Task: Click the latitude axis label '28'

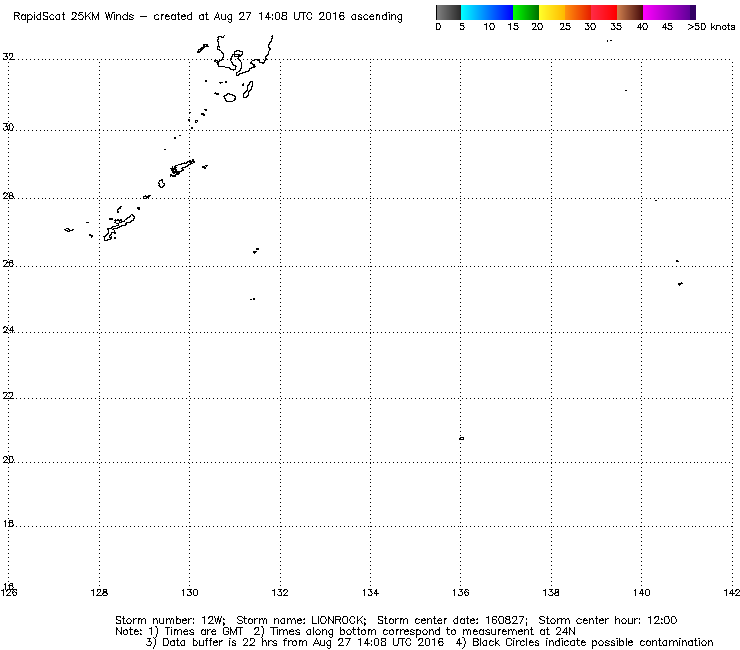Action: click(8, 195)
